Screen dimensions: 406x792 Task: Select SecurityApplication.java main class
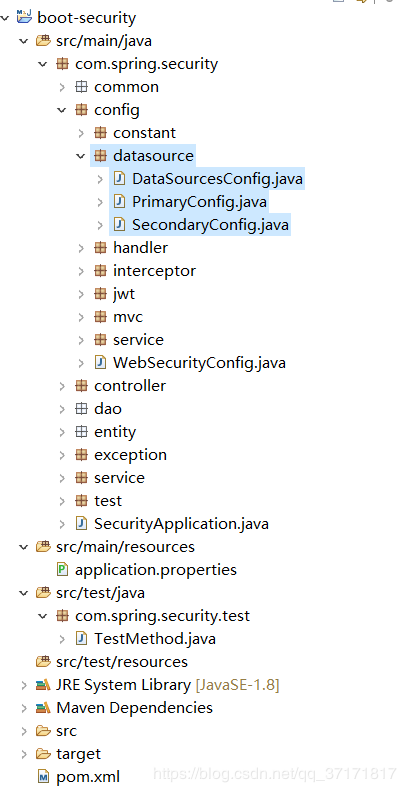(x=181, y=524)
